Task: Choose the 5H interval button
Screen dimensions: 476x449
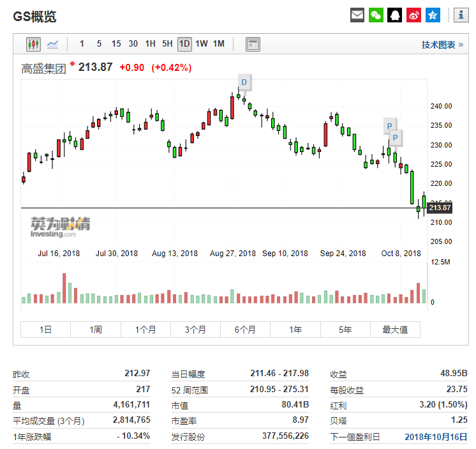Action: click(x=167, y=44)
